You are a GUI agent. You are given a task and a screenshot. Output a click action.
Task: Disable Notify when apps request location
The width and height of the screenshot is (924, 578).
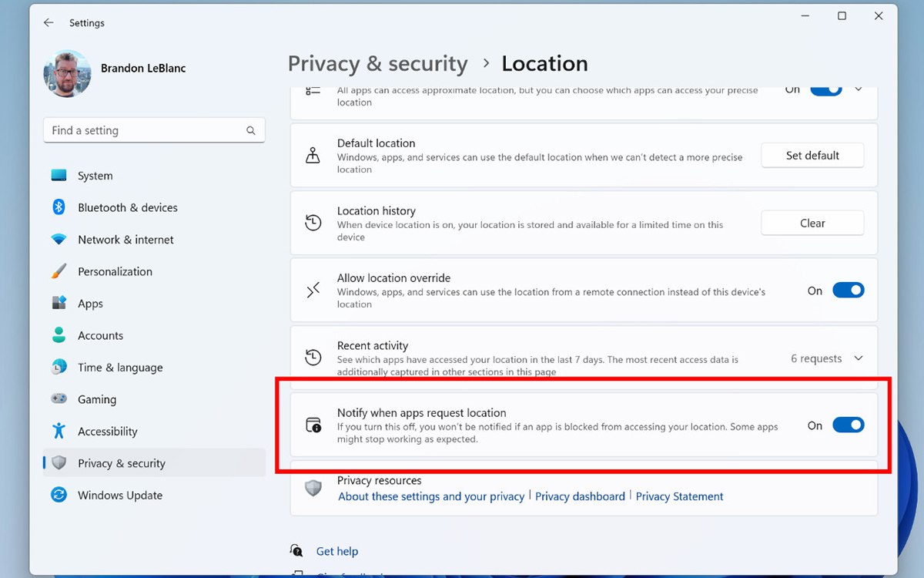point(849,425)
